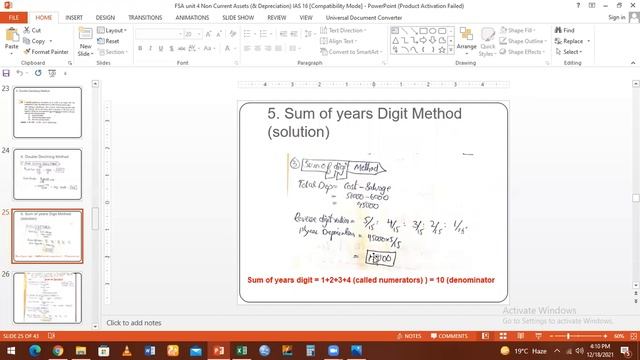Screen dimensions: 640x360
Task: Insert a star shape from the gallery
Action: pos(442,50)
